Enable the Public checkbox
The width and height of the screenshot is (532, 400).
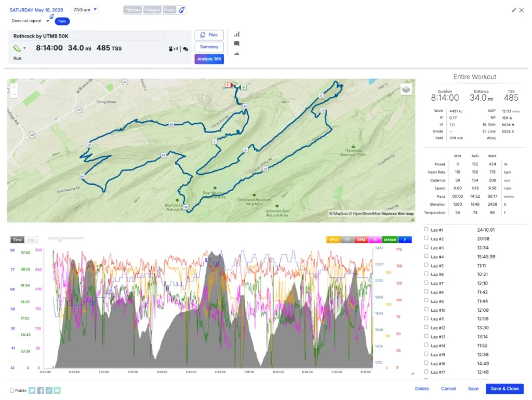(12, 391)
